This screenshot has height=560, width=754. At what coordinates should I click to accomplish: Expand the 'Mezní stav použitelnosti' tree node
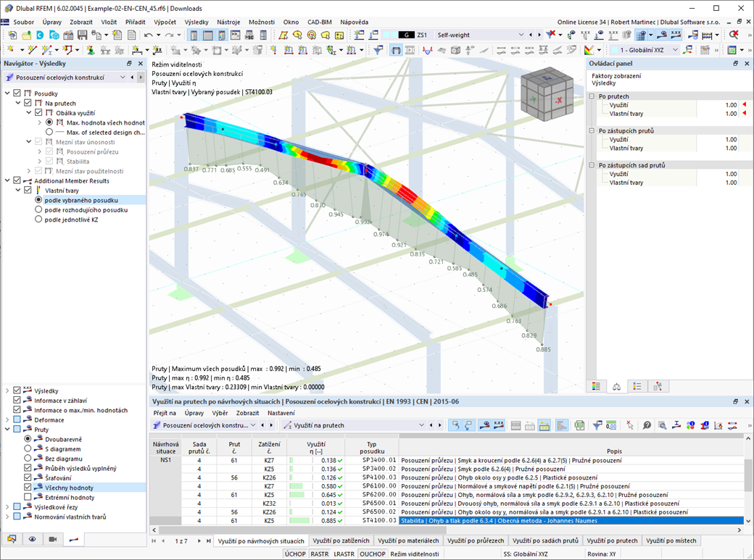click(x=29, y=171)
